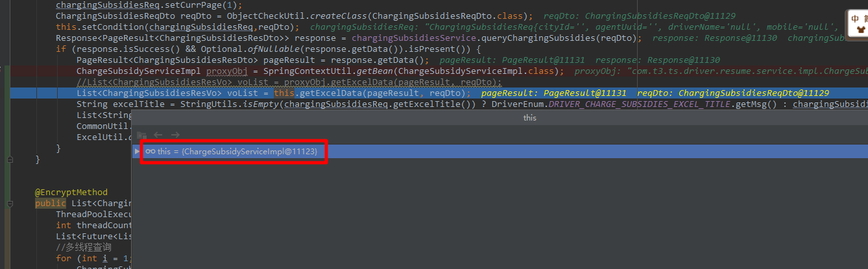Click the 'public' keyword of the method below
Screen dimensions: 868x269
[x=51, y=203]
